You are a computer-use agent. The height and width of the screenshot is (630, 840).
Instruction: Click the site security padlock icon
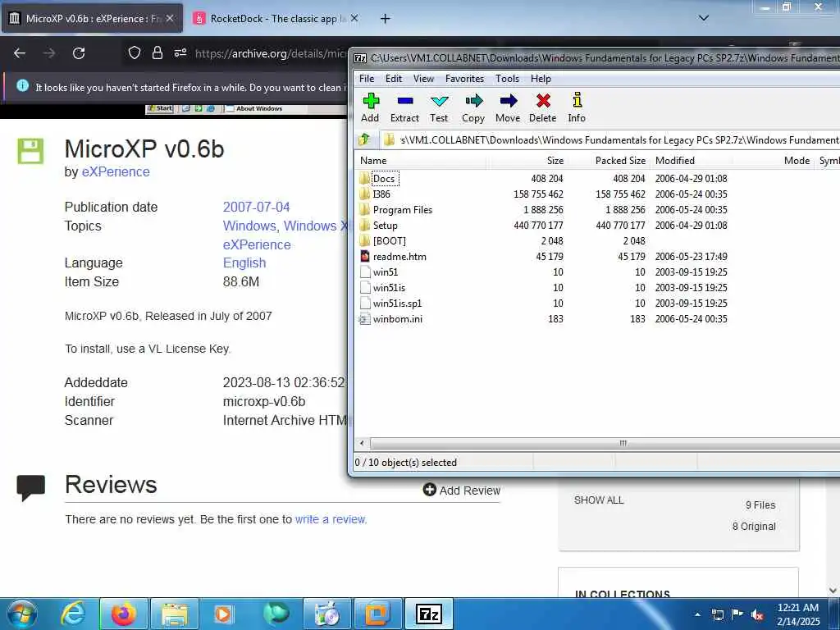tap(157, 52)
